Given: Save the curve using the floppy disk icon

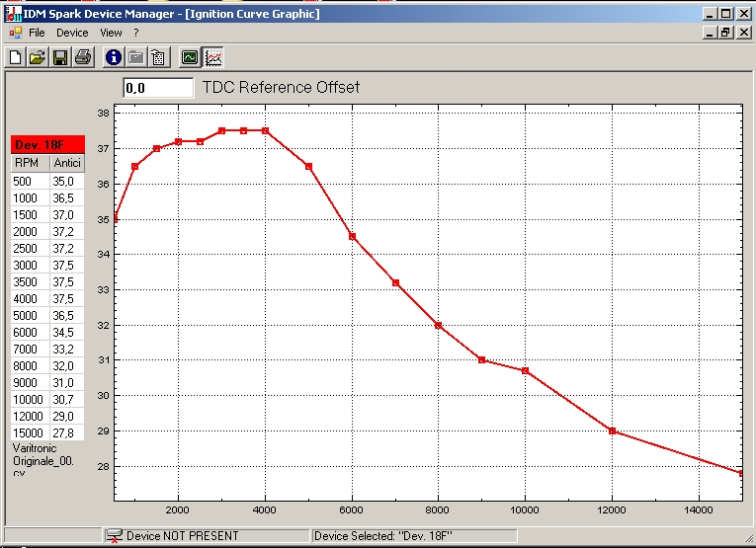Looking at the screenshot, I should [59, 57].
